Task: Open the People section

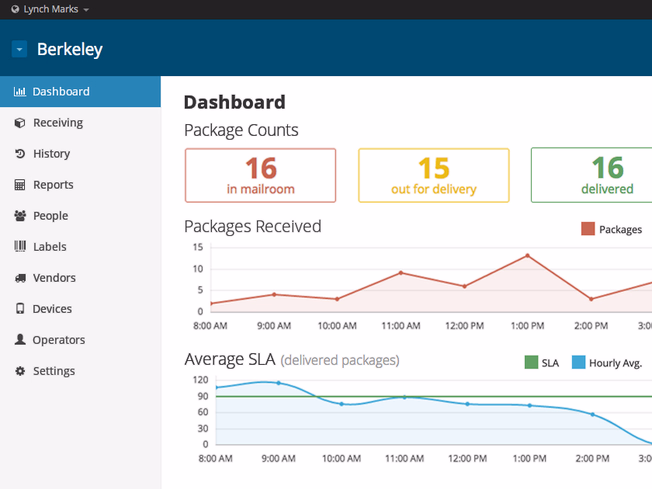Action: [x=51, y=216]
